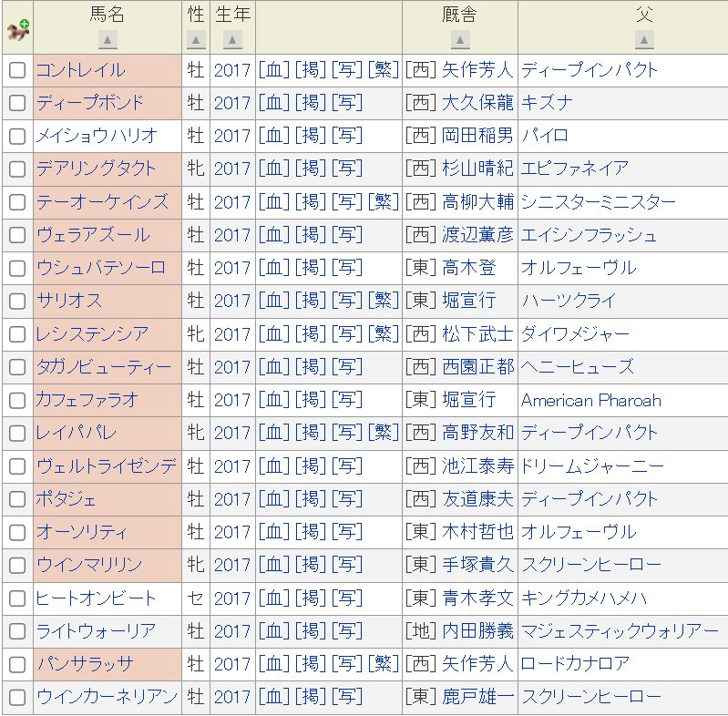Tick the checkbox for コントレイル
This screenshot has width=728, height=716.
(17, 71)
